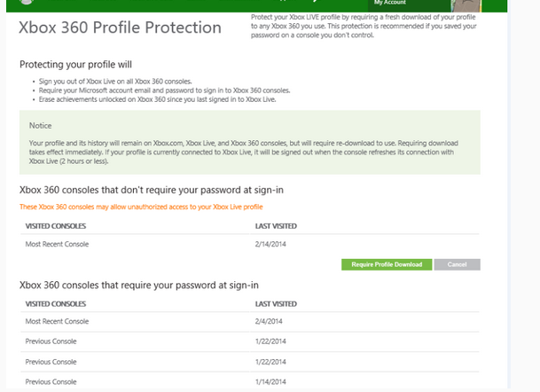Image resolution: width=540 pixels, height=392 pixels.
Task: Click Previous Console entry dated 1/14/2014
Action: (51, 382)
